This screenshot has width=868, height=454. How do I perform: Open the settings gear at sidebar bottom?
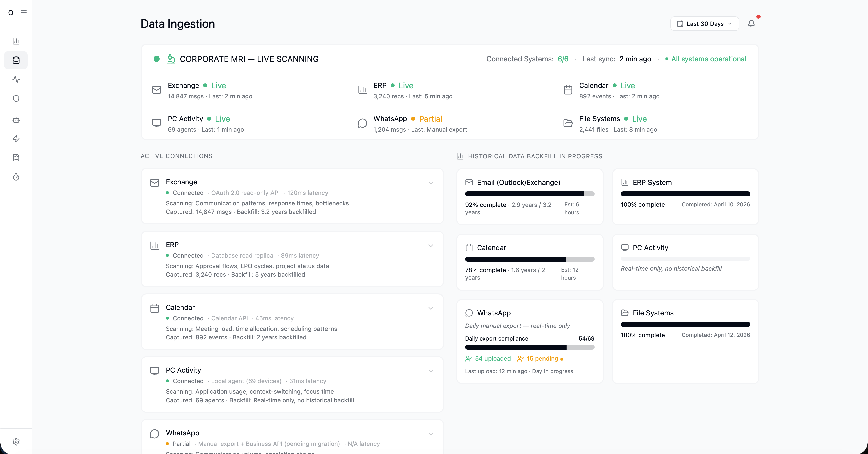[16, 441]
